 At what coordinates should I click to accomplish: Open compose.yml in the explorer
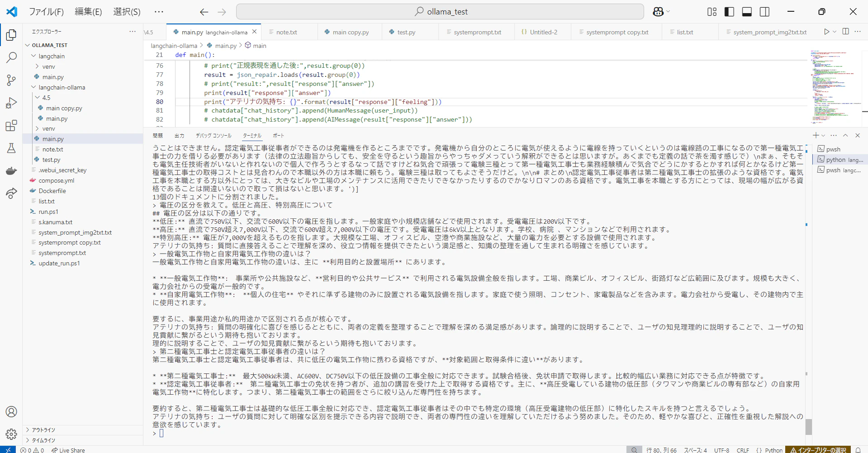click(x=56, y=180)
